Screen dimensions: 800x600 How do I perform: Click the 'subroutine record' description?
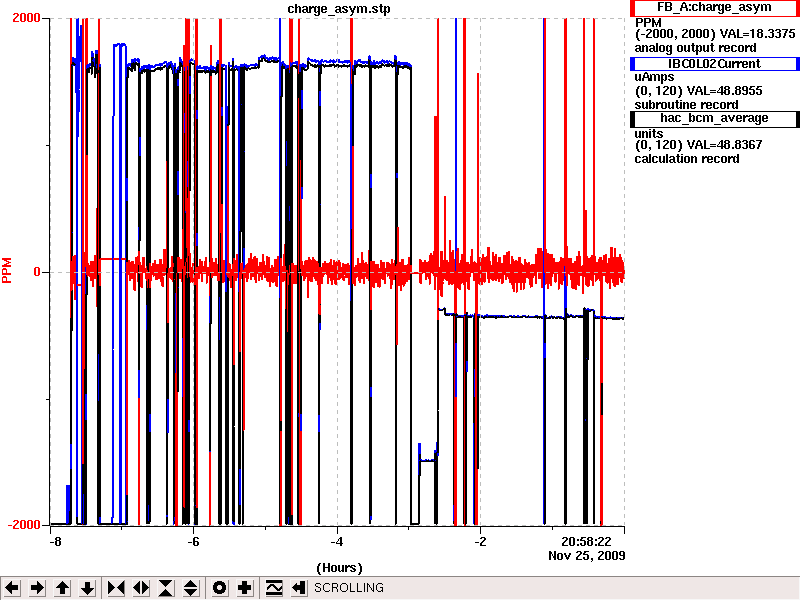686,105
